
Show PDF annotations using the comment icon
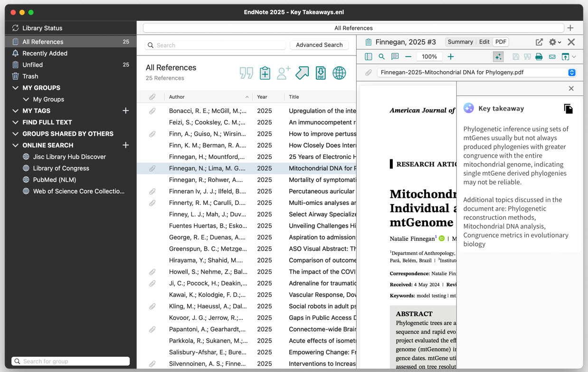coord(395,56)
